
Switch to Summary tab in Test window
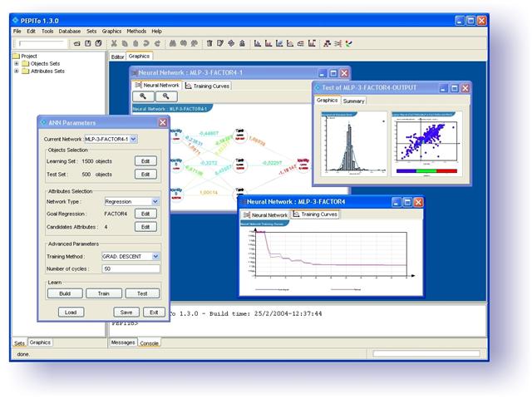[x=353, y=101]
